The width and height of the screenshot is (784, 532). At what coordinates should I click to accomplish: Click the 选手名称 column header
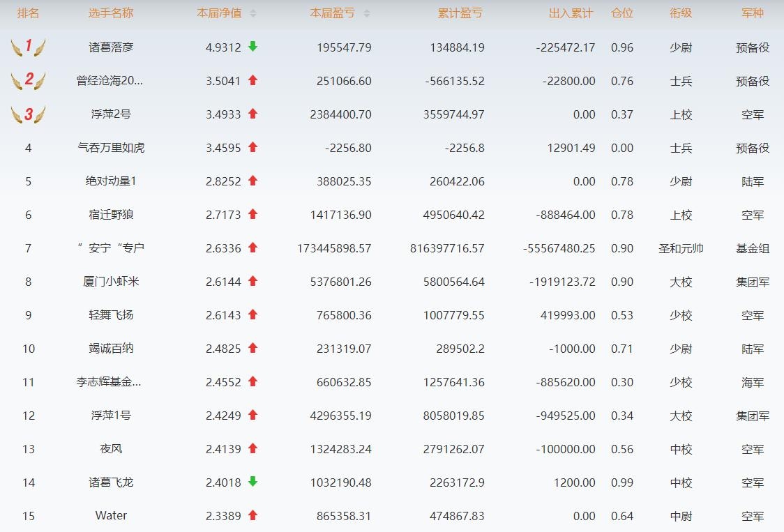tap(111, 13)
